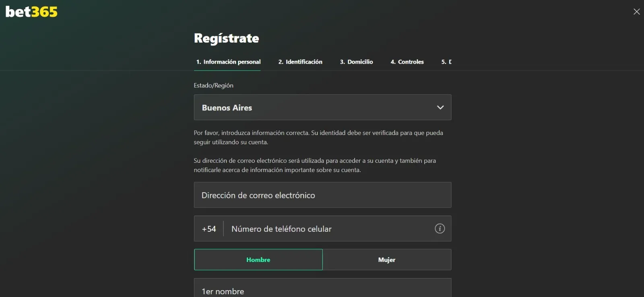Click the chevron arrow on Estado/Región selector
The image size is (644, 297).
[440, 108]
